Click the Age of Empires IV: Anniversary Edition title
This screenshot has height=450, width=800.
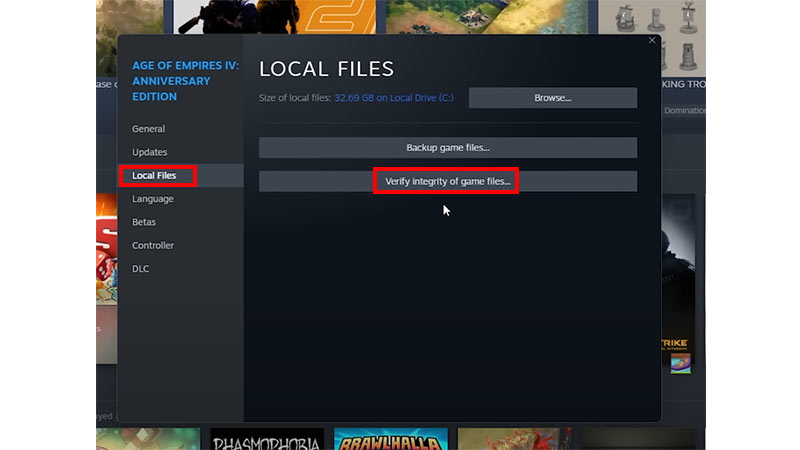pyautogui.click(x=185, y=81)
